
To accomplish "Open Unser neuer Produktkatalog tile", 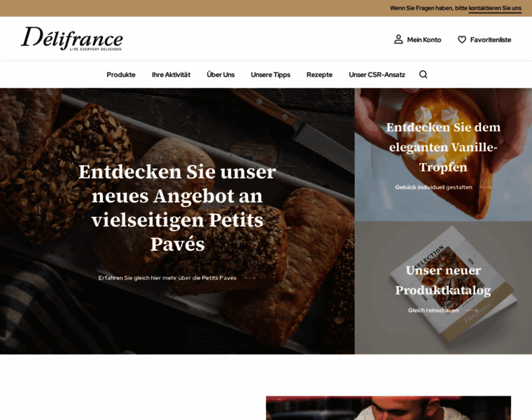I will (x=443, y=288).
